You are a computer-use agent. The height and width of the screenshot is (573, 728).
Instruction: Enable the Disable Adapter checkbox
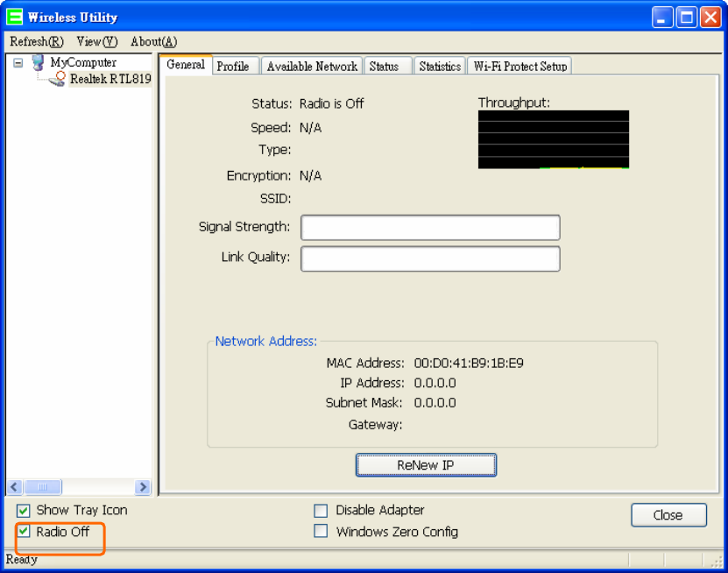pos(321,511)
